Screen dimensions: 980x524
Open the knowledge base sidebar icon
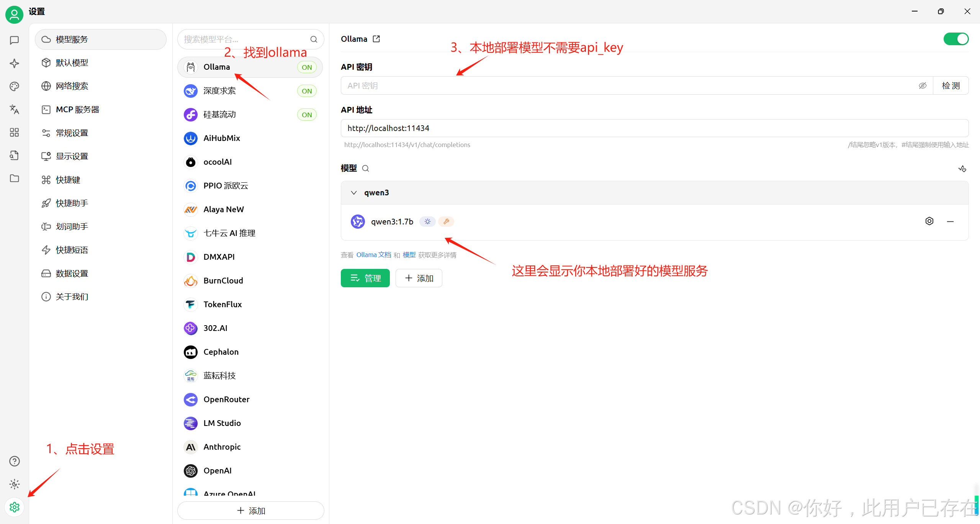tap(14, 155)
